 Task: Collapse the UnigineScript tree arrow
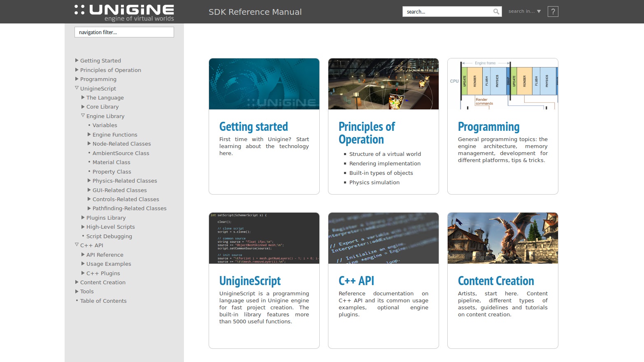[77, 88]
